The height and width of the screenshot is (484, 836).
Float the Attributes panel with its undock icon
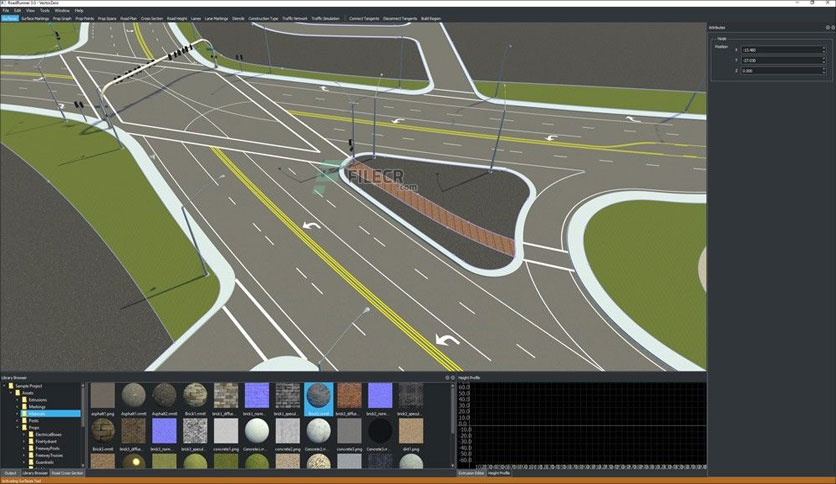(x=828, y=27)
